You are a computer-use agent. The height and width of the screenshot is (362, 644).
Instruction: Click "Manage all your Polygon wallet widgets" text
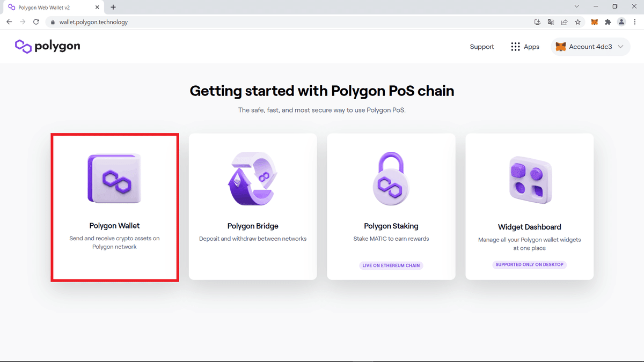point(530,243)
